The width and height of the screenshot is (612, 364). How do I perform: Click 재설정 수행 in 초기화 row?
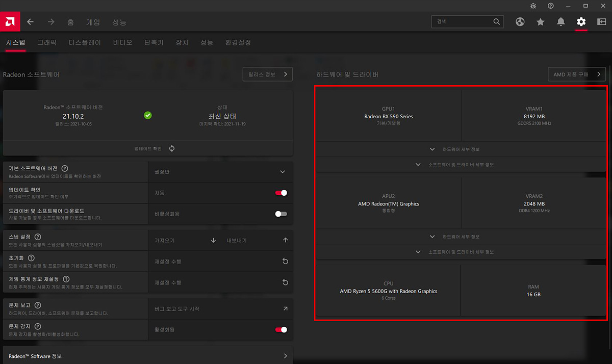tap(168, 262)
